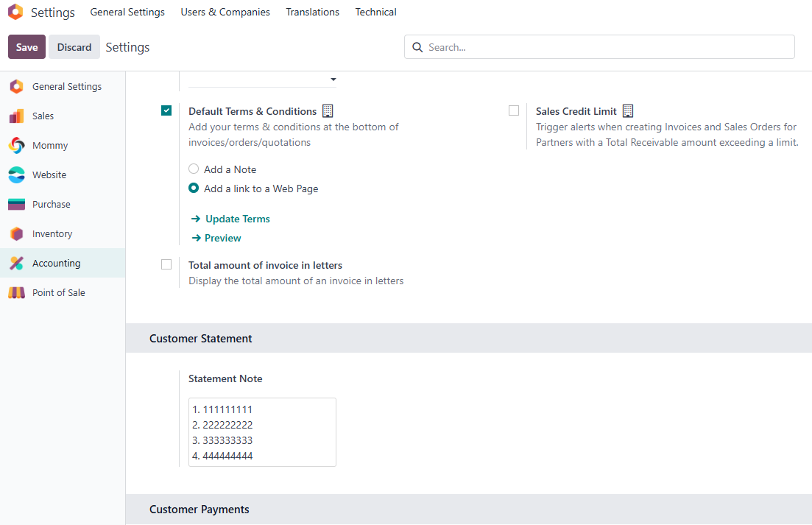Screen dimensions: 812x525
Task: Select the Sales bar chart icon
Action: click(x=17, y=116)
